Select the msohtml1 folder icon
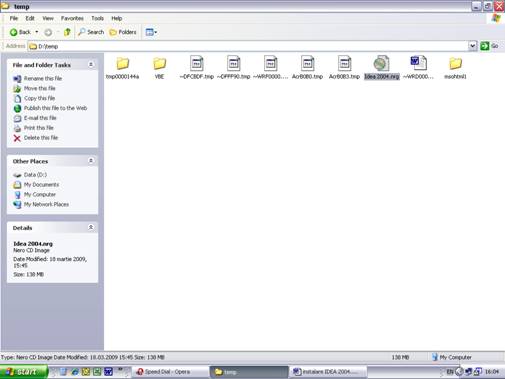The width and height of the screenshot is (505, 379). pyautogui.click(x=455, y=63)
